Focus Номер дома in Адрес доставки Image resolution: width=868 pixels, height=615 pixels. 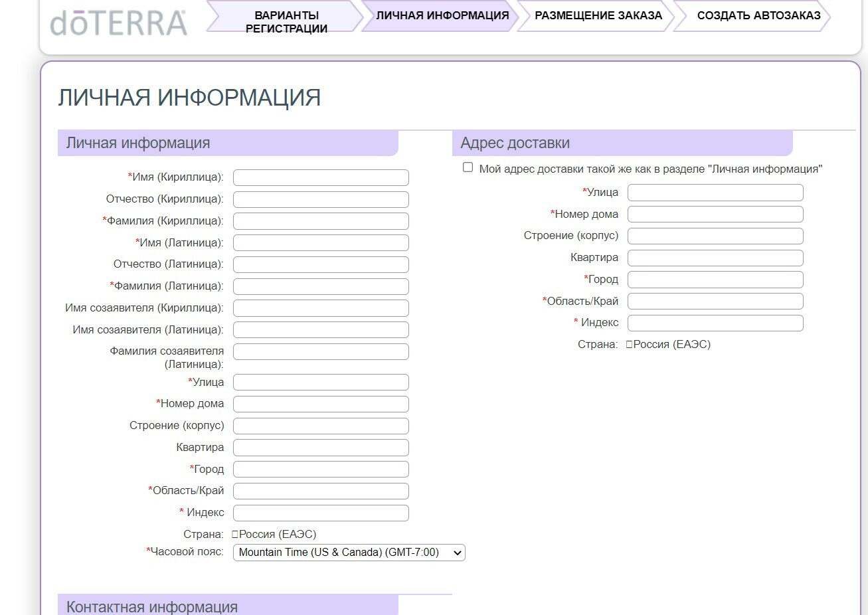coord(715,215)
